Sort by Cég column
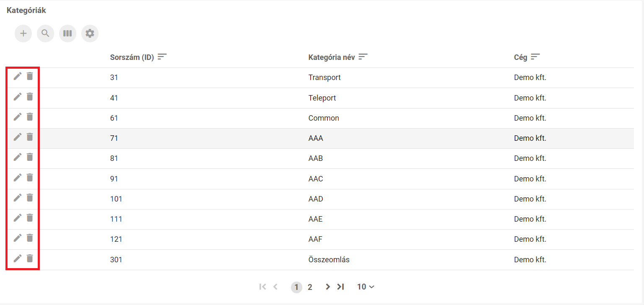This screenshot has width=644, height=305. (535, 57)
